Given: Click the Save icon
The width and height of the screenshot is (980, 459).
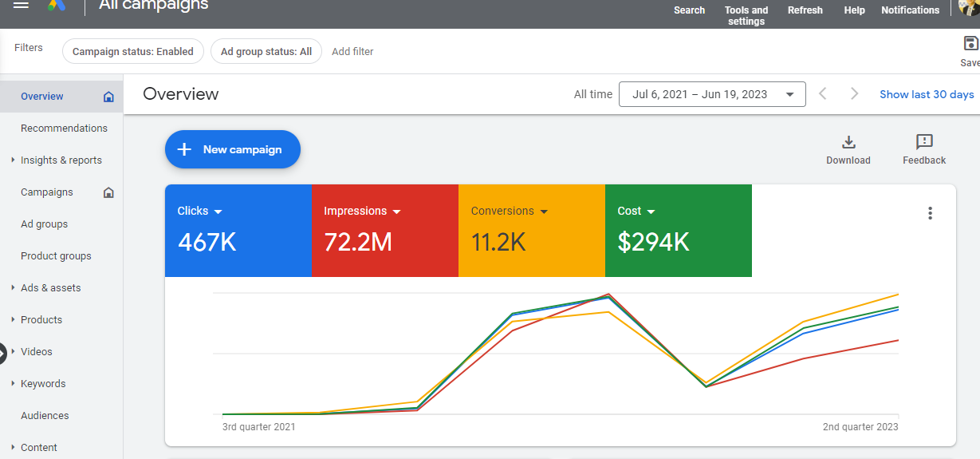Looking at the screenshot, I should (970, 45).
